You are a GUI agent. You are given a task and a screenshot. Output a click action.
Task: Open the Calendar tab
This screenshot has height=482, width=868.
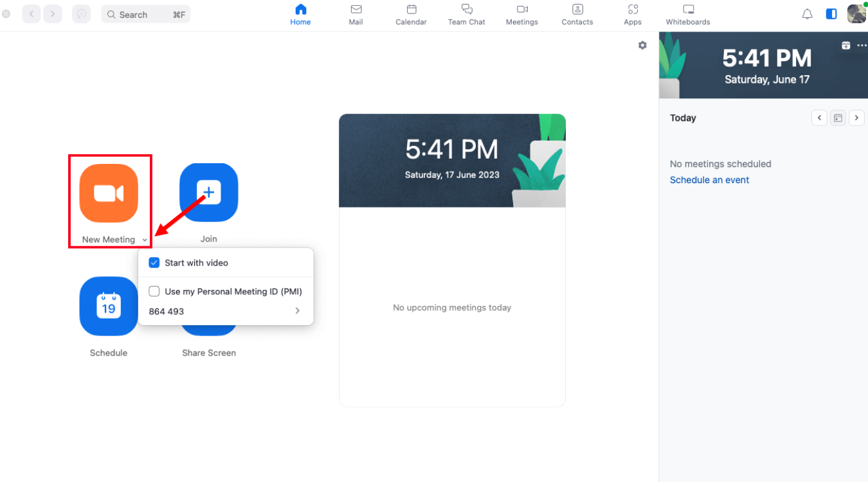[411, 15]
